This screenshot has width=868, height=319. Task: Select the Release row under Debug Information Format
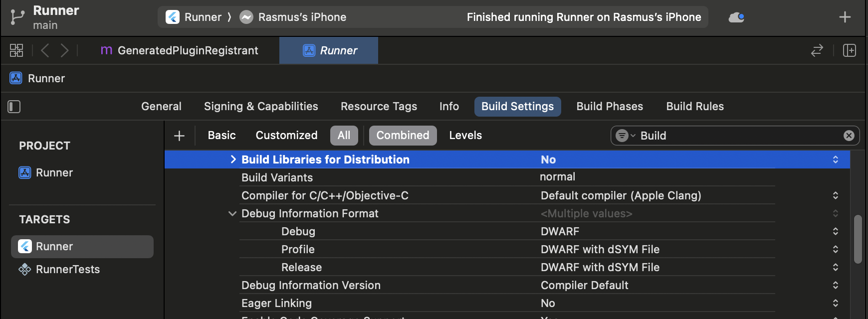507,267
